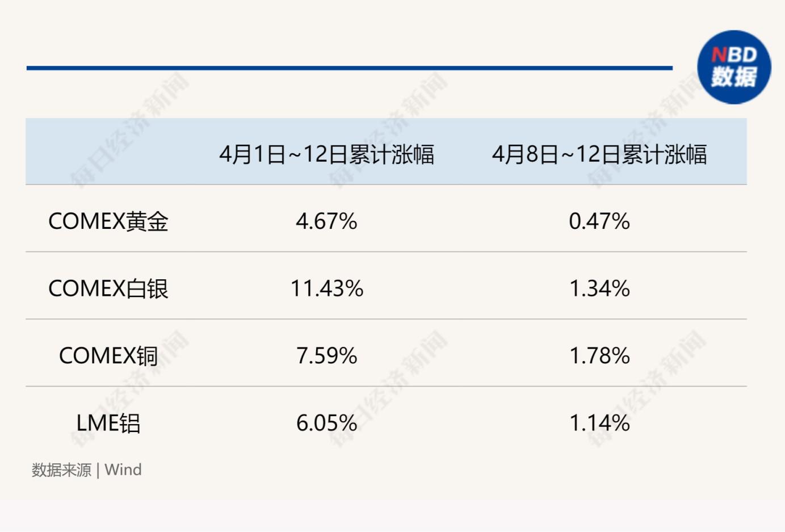Click the 1.78% value cell
Viewport: 785px width, 532px height.
[599, 356]
